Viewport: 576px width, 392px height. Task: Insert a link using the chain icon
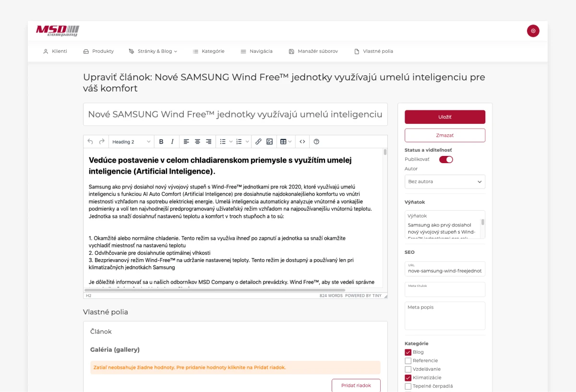click(258, 142)
